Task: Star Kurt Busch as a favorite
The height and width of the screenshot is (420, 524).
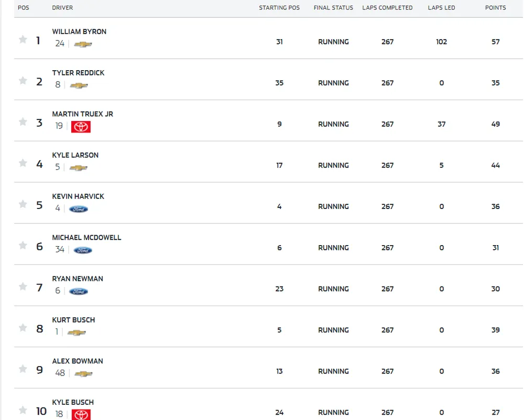Action: [x=23, y=328]
